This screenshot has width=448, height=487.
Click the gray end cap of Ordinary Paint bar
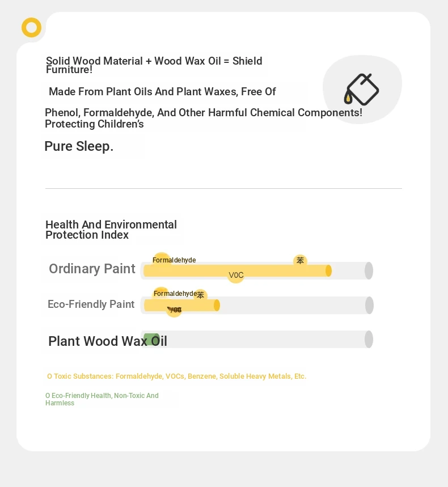tap(369, 270)
